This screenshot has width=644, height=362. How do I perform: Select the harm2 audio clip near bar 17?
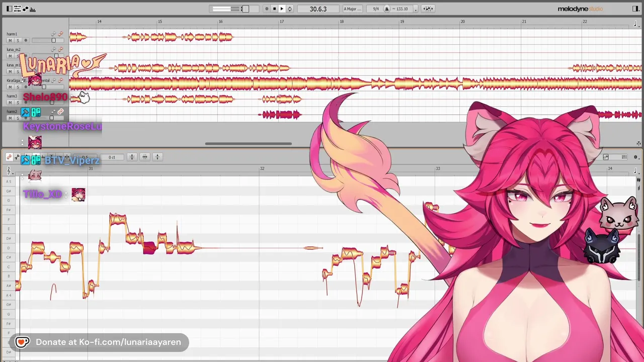point(279,115)
